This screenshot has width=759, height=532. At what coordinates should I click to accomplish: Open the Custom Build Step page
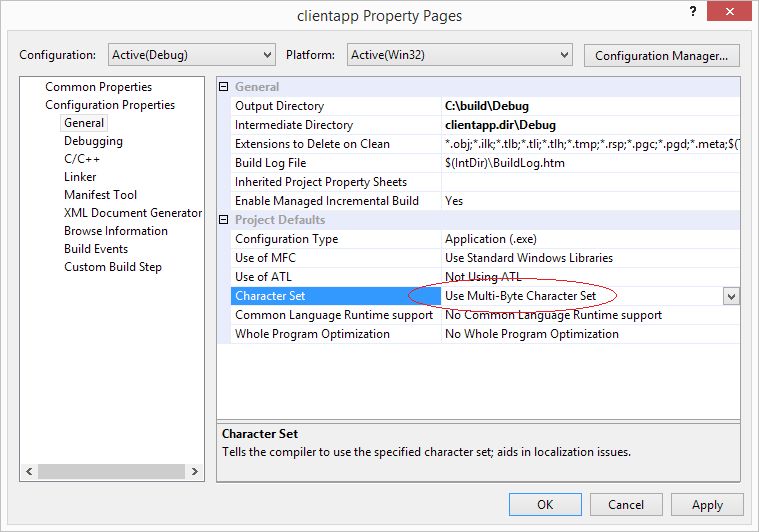point(113,267)
